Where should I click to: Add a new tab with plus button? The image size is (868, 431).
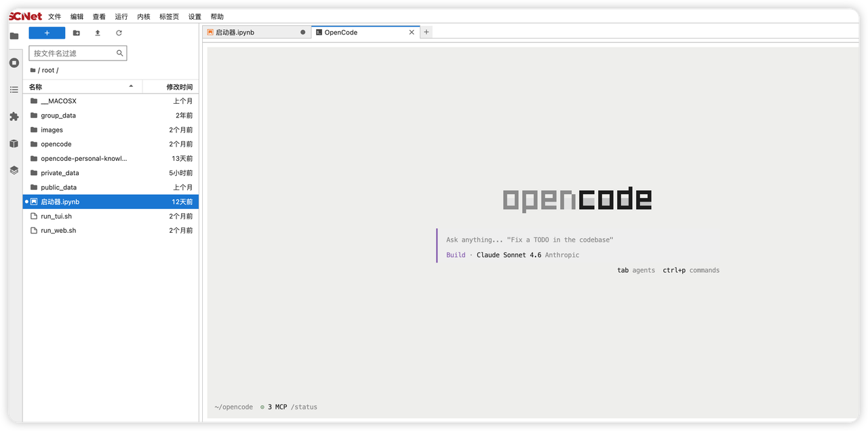click(x=427, y=32)
